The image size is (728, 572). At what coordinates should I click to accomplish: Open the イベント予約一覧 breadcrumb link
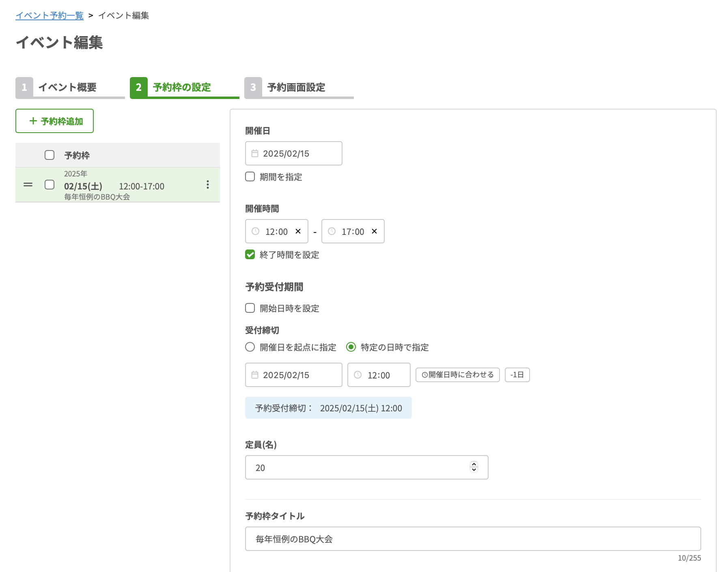click(50, 15)
